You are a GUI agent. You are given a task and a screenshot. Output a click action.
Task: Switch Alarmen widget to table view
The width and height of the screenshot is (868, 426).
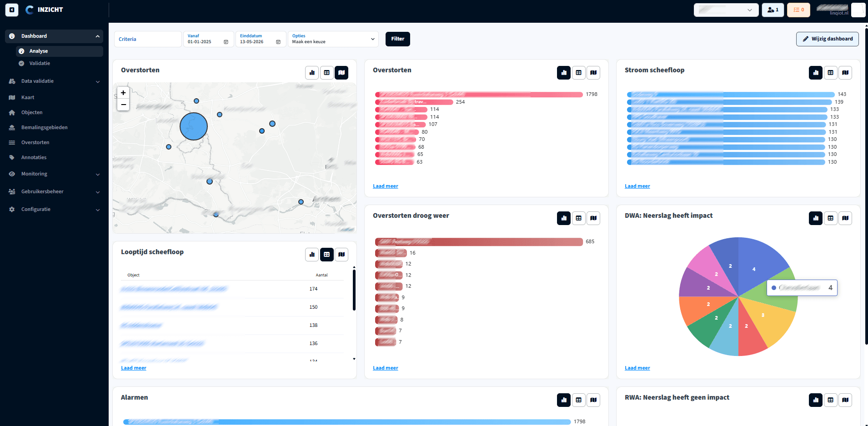point(579,400)
